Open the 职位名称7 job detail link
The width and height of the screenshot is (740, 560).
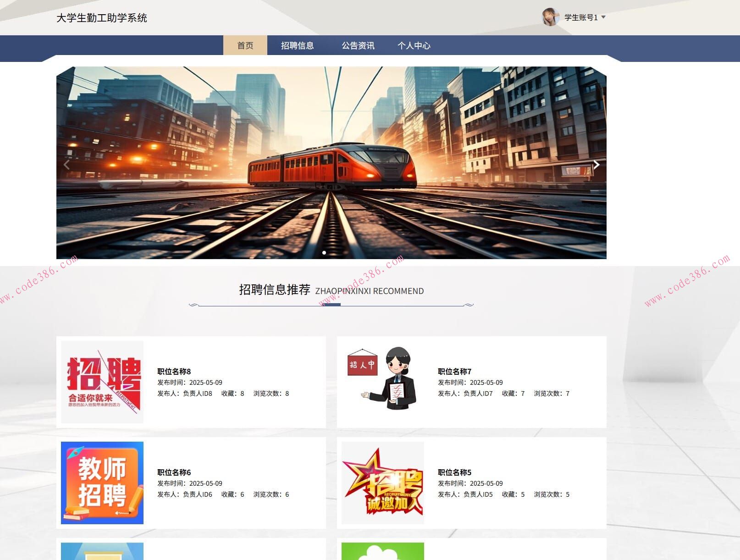coord(454,371)
